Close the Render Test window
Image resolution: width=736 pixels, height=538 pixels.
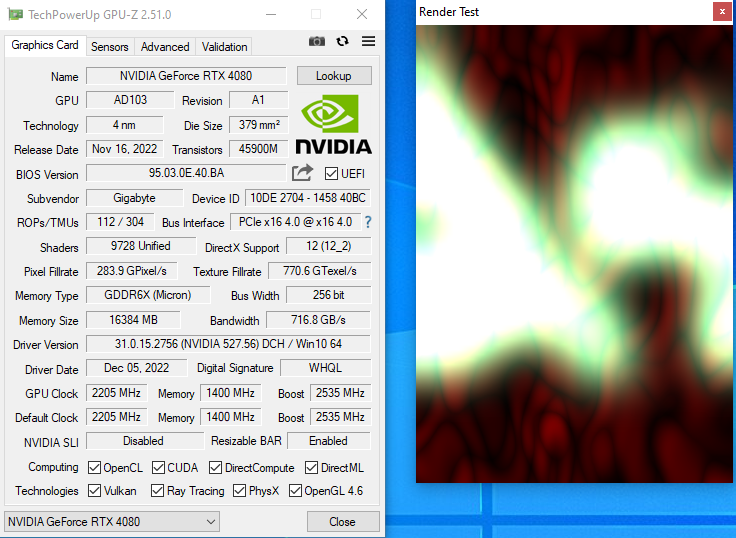722,12
